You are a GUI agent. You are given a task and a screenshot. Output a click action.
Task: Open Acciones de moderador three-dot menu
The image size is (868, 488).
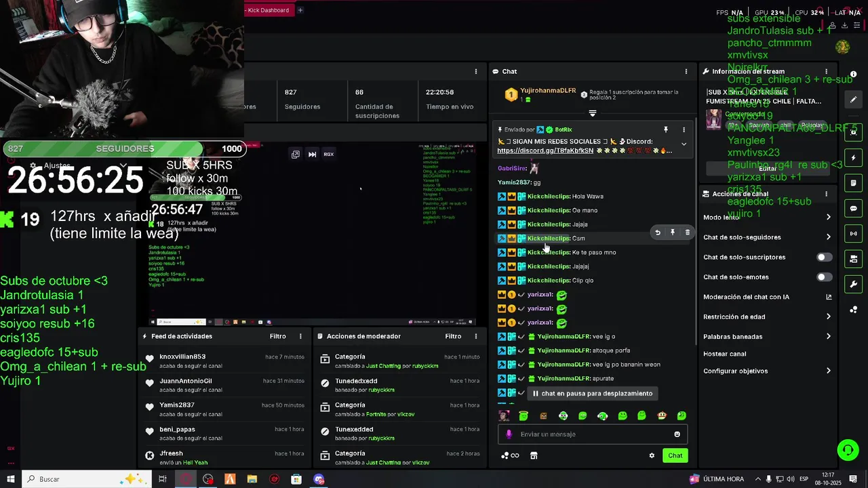pyautogui.click(x=475, y=336)
